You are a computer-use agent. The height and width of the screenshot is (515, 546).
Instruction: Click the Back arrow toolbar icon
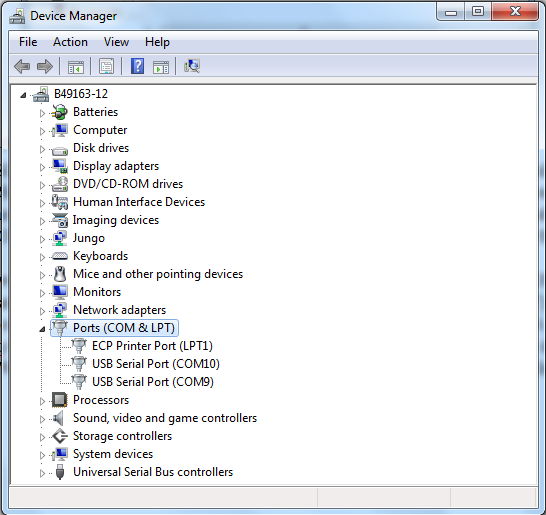click(x=22, y=66)
